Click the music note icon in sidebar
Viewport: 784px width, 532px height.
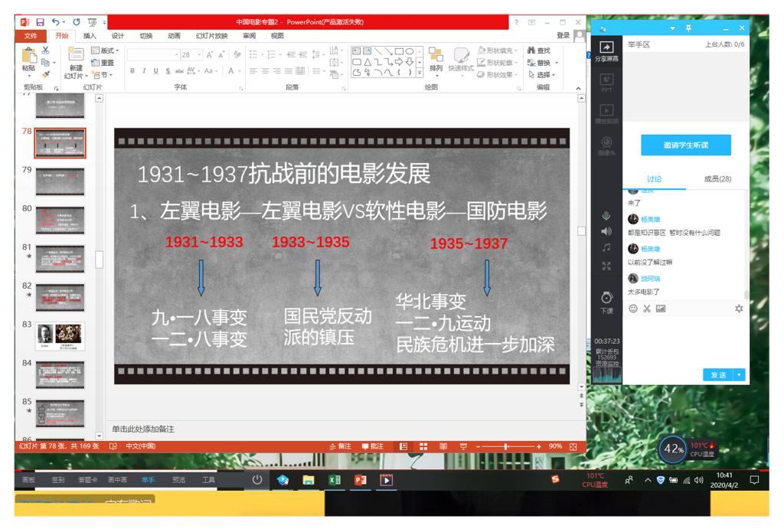point(606,247)
